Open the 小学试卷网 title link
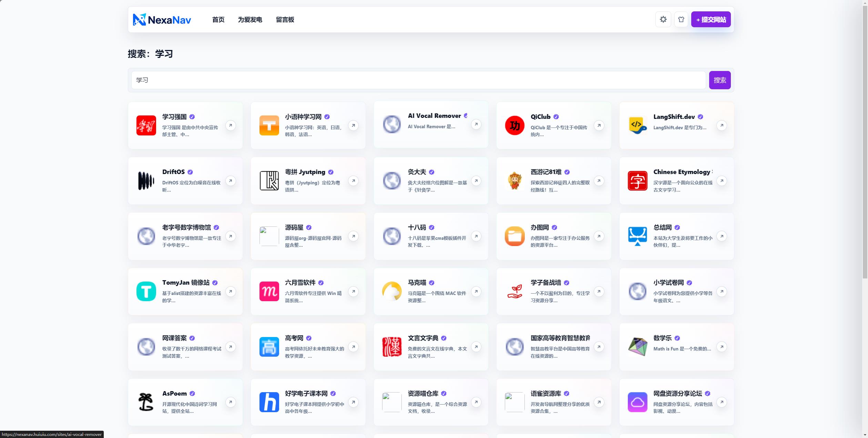 (x=668, y=283)
